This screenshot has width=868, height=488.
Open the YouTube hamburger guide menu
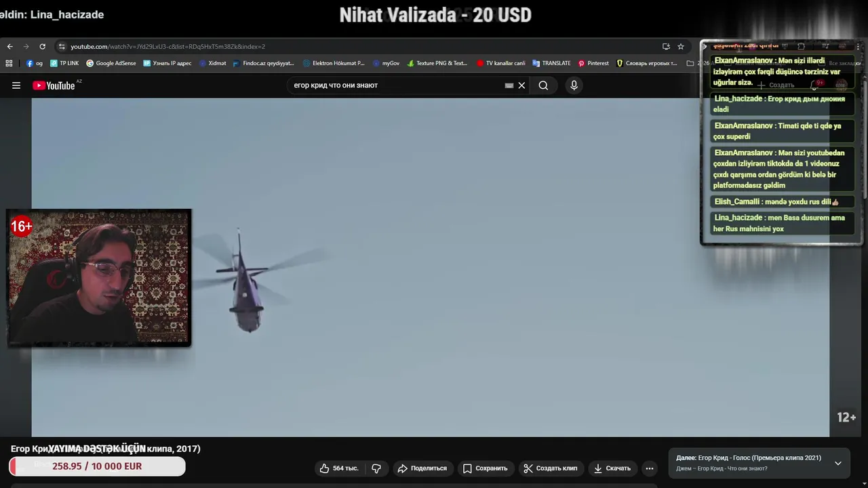pyautogui.click(x=16, y=85)
